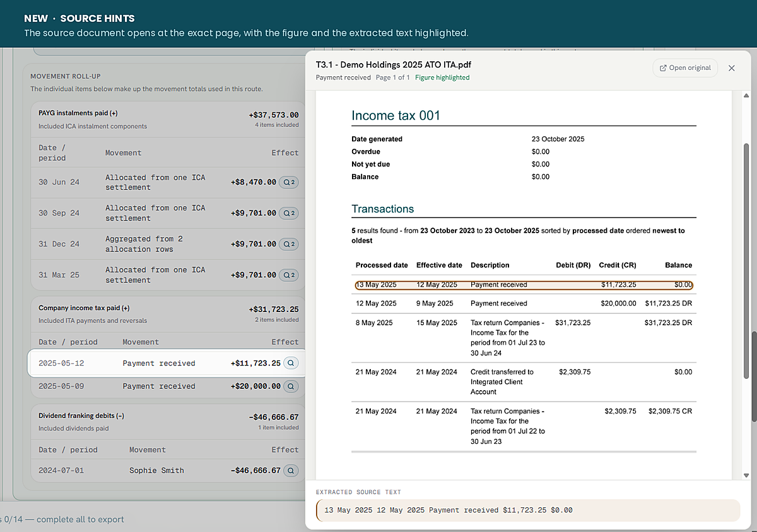Click 4 items included label
Viewport: 757px width, 532px height.
coord(276,125)
